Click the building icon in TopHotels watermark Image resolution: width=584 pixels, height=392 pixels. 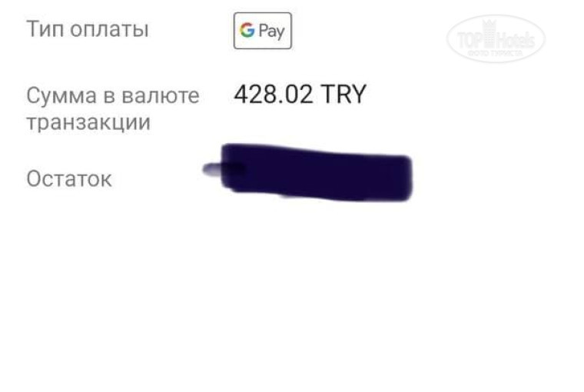(489, 34)
